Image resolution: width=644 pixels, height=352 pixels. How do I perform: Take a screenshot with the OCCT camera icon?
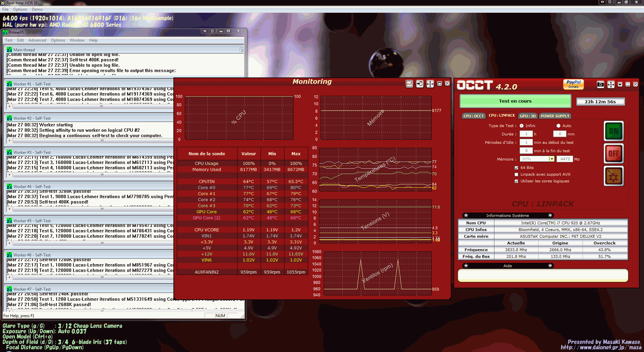click(x=600, y=84)
